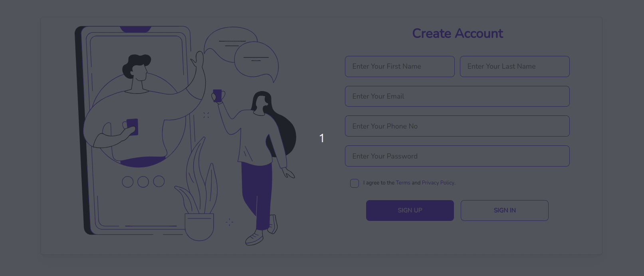Check the agree to Terms checkbox
This screenshot has height=276, width=644.
coord(355,183)
